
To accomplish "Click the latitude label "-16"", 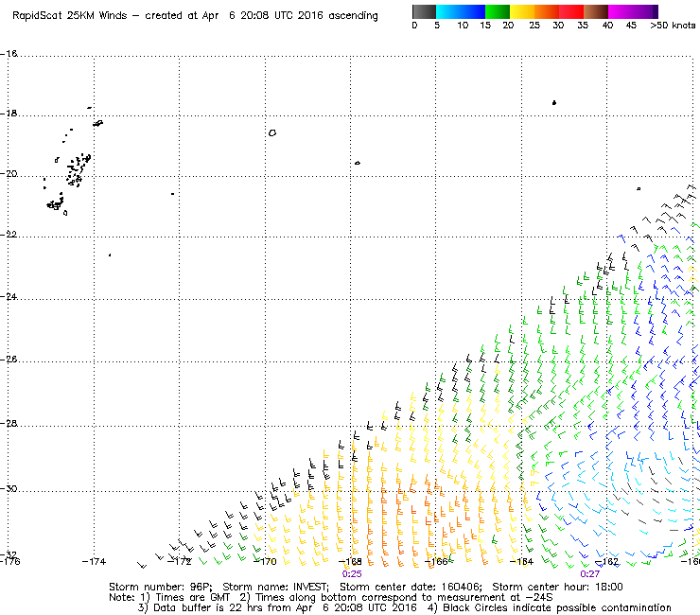I will coord(9,54).
